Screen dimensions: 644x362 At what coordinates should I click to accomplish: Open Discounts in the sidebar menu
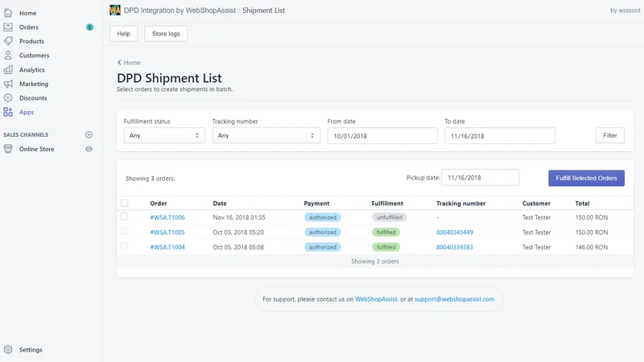(x=33, y=97)
